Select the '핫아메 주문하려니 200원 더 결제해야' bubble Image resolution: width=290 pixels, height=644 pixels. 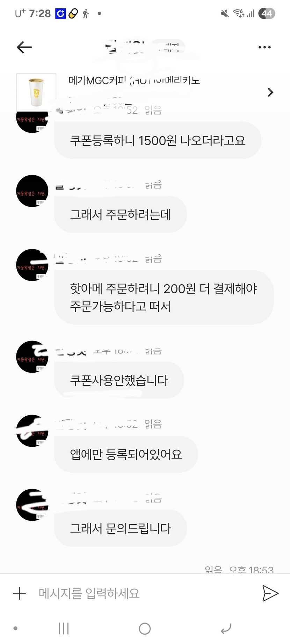coord(164,297)
